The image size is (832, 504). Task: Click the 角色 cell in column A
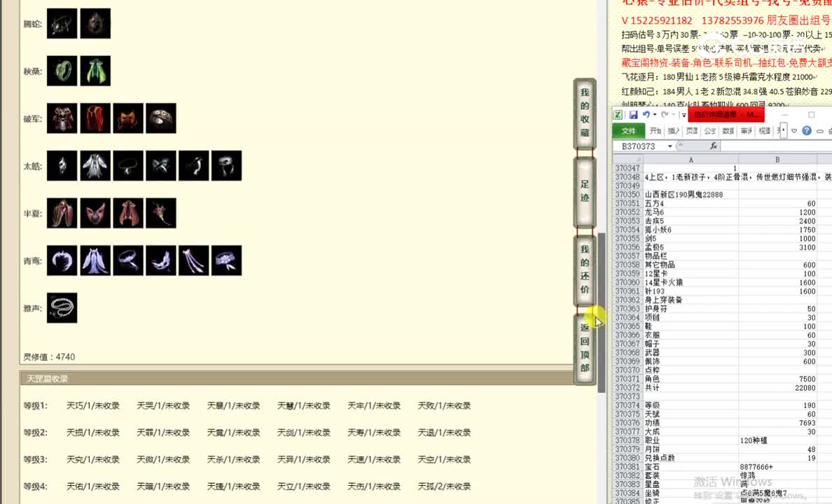691,379
